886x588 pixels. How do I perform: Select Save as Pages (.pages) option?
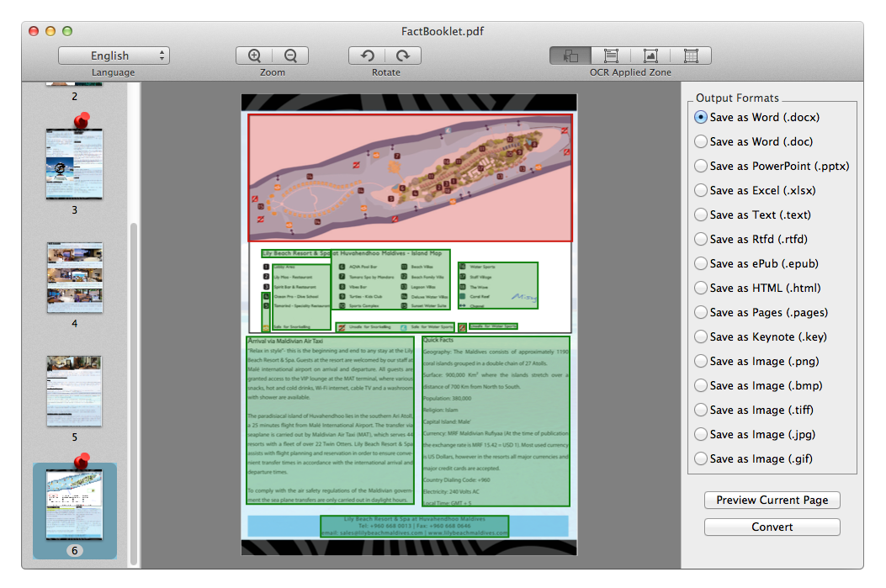pos(761,312)
